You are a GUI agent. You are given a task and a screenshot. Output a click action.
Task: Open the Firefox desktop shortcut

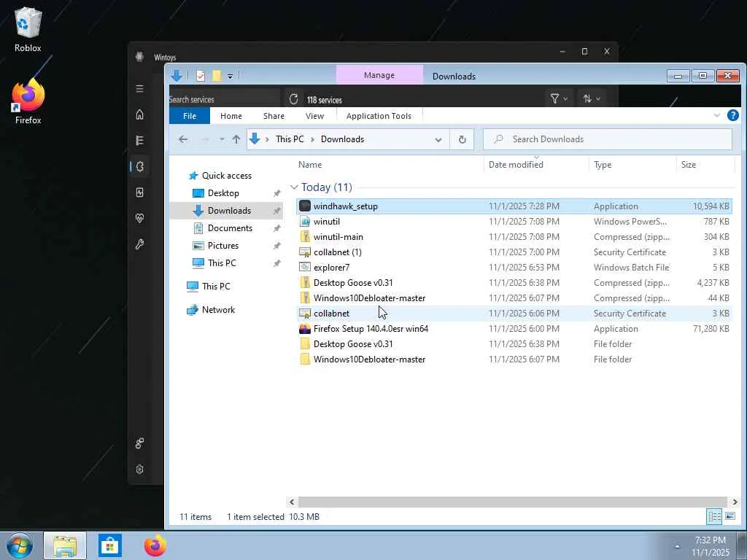coord(28,101)
